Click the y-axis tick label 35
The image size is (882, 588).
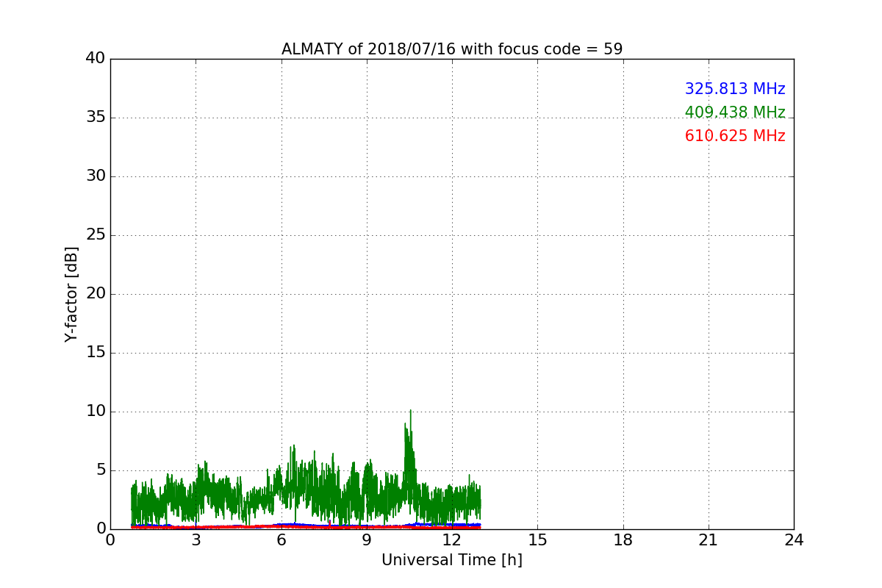coord(96,118)
